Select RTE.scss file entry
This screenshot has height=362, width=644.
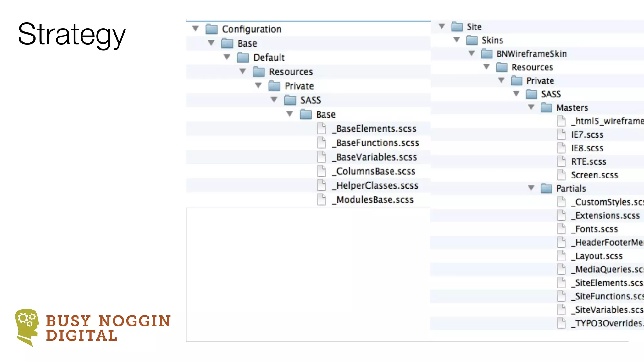588,162
